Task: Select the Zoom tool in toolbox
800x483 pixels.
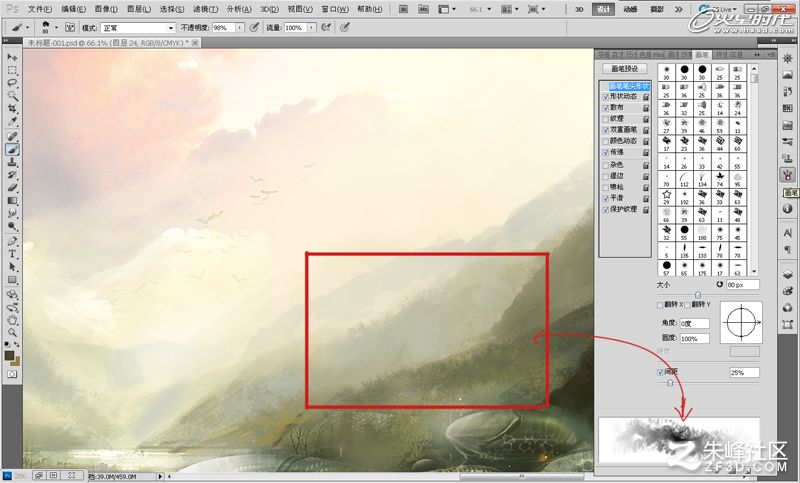Action: (12, 332)
